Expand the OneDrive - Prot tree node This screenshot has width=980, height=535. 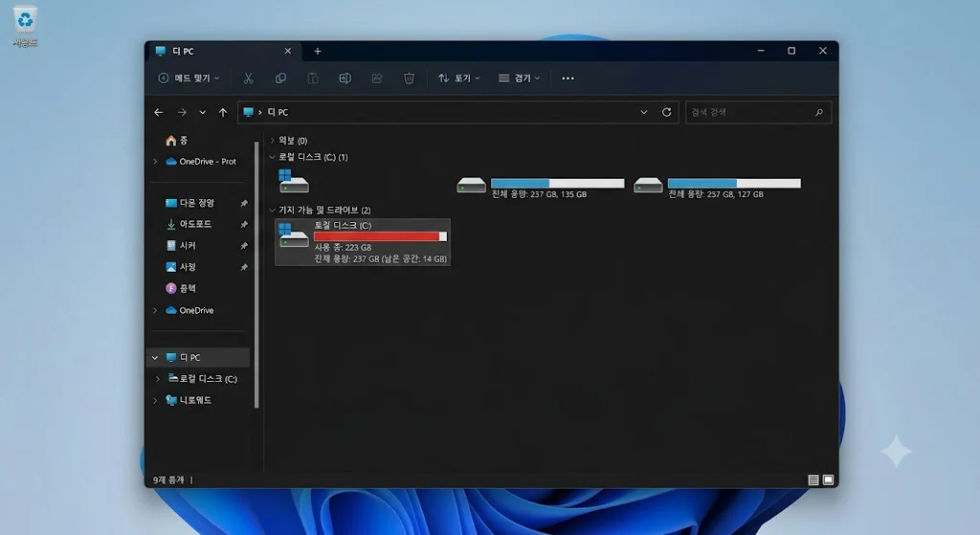(x=155, y=161)
